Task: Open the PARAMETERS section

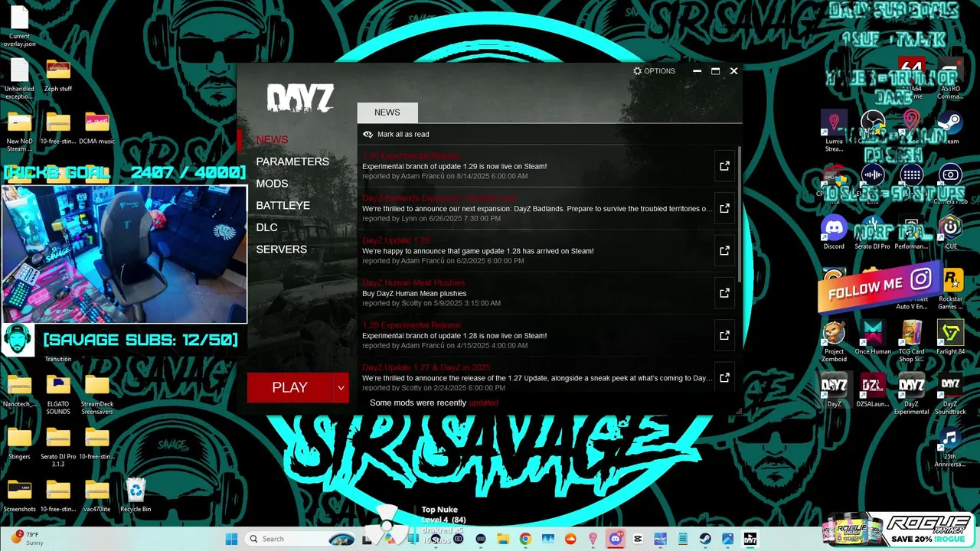Action: coord(292,161)
